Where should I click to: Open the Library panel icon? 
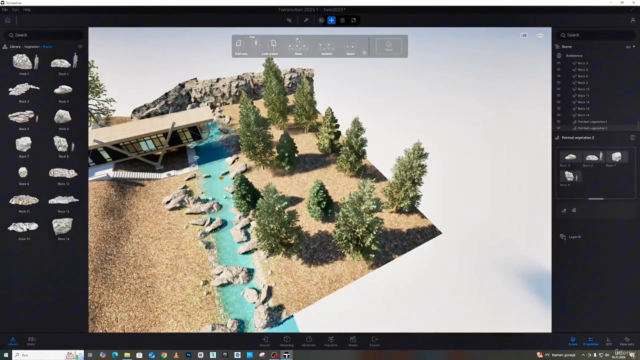(13, 341)
